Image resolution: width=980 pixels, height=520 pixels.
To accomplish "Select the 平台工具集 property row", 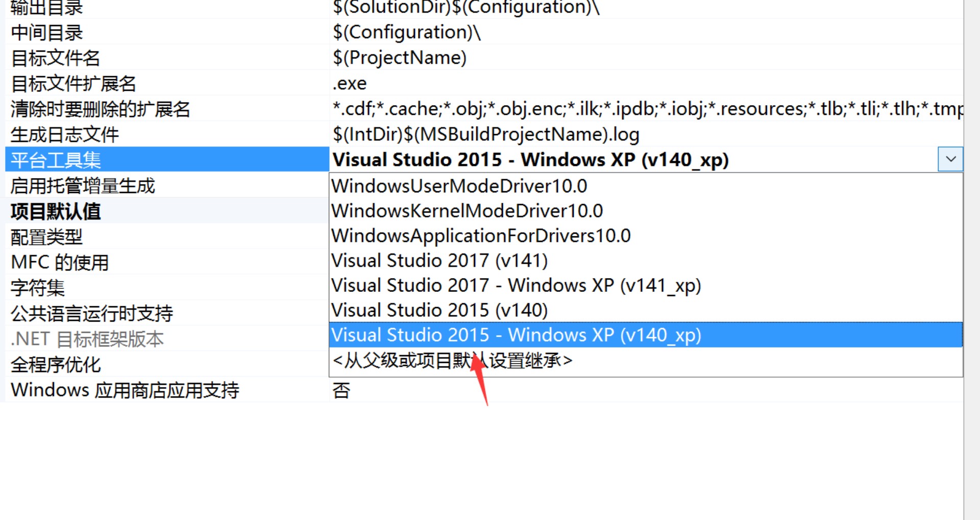I will pos(56,160).
